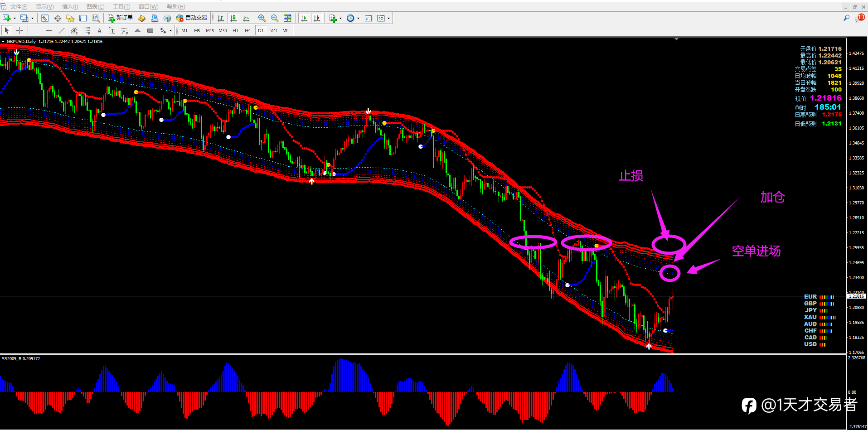Click the chart shift triangle marker
Screen dimensions: 868x430
[x=676, y=39]
